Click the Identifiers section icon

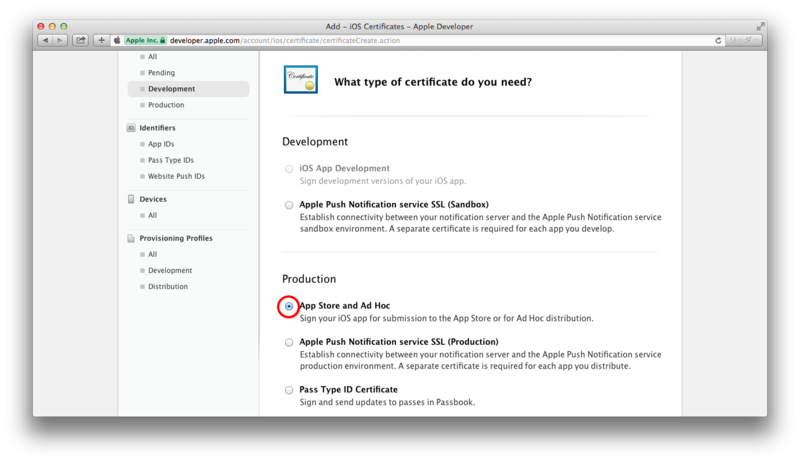tap(131, 128)
